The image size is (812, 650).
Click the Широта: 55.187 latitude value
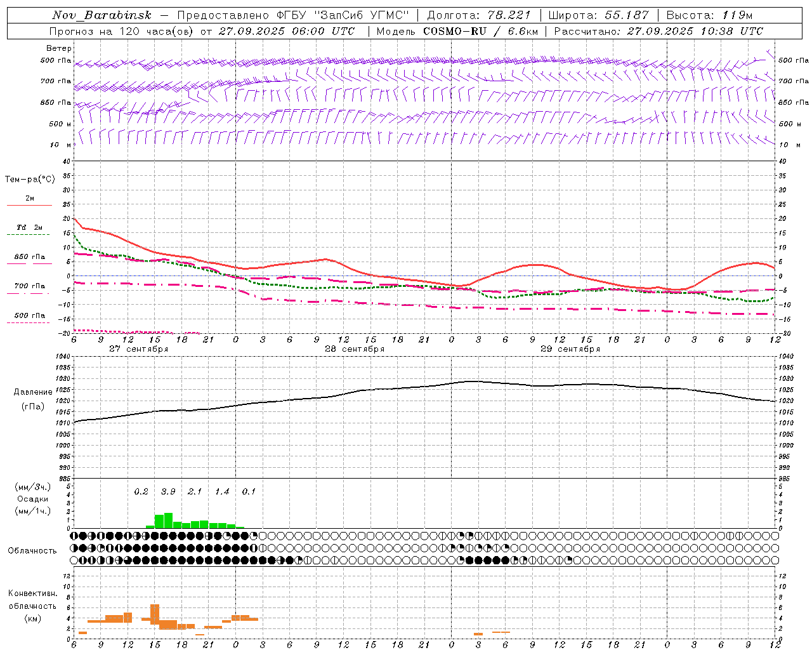click(598, 15)
